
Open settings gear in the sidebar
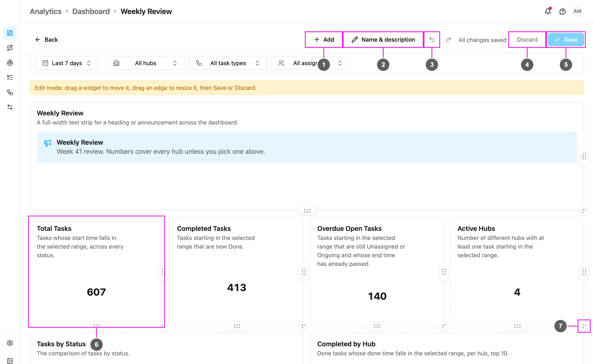tap(10, 343)
